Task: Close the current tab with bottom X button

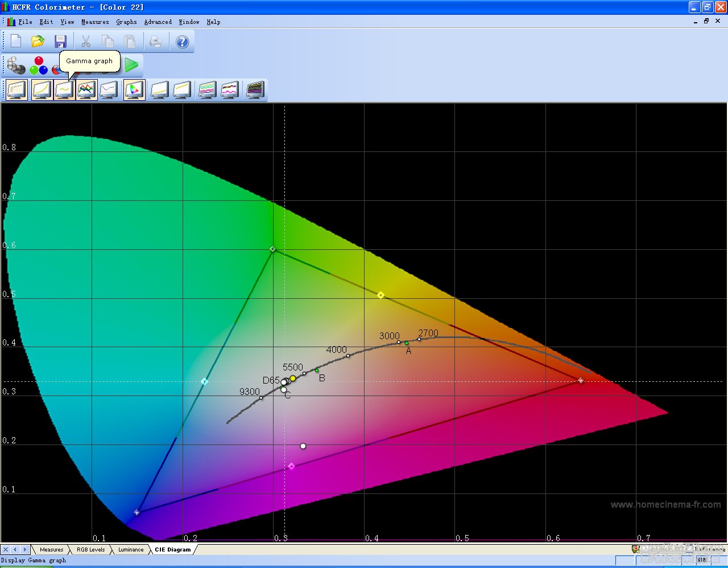Action: click(x=6, y=550)
